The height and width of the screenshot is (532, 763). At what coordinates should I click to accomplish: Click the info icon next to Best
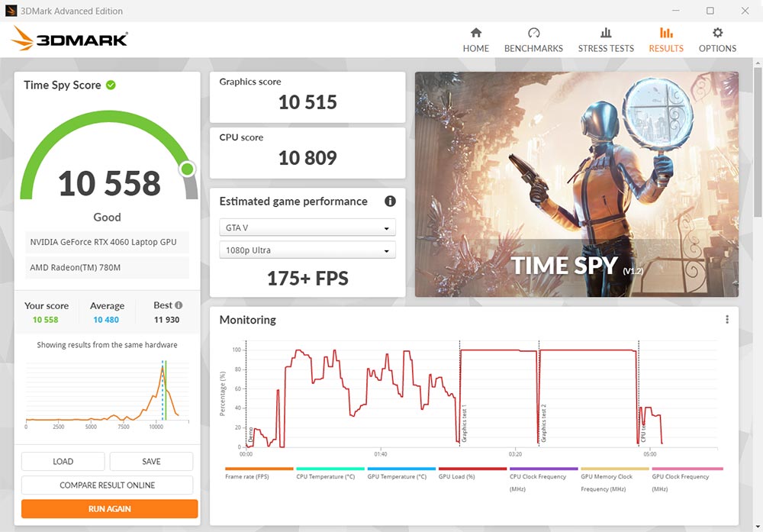tap(179, 305)
